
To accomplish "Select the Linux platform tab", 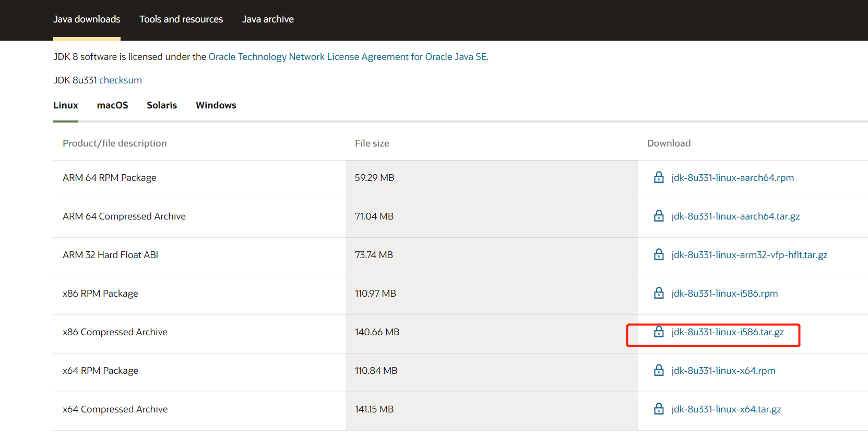I will [66, 105].
